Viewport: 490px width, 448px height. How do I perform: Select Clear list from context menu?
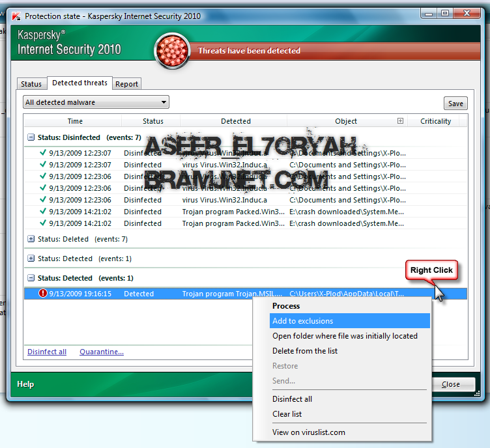(x=287, y=414)
